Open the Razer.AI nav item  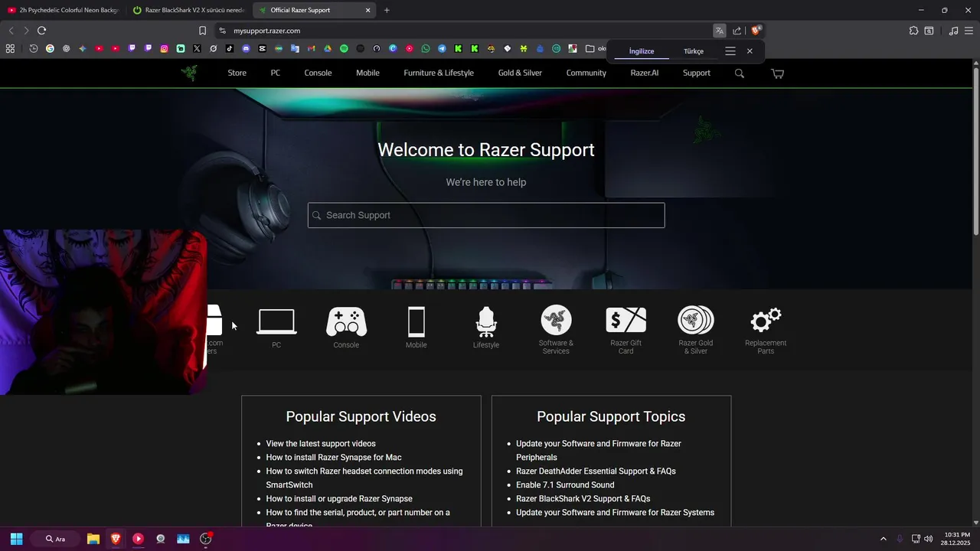pyautogui.click(x=644, y=73)
